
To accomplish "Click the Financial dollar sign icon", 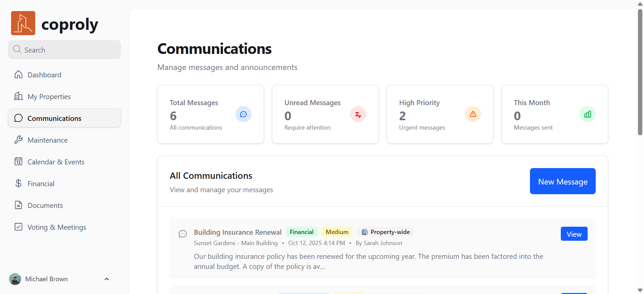I will click(x=18, y=183).
